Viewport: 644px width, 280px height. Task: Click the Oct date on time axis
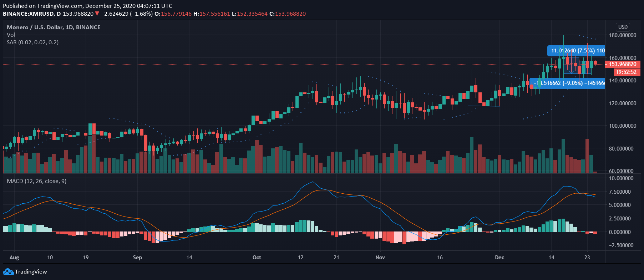[257, 258]
